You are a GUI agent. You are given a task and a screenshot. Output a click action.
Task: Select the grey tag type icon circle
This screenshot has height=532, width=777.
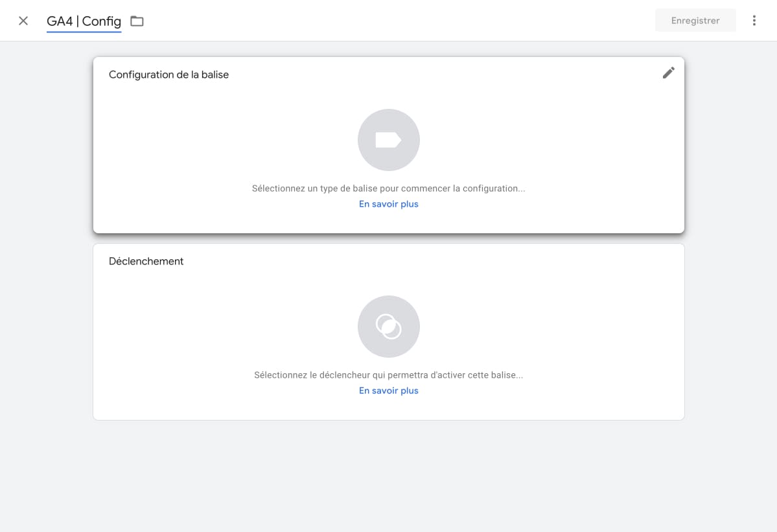[389, 140]
